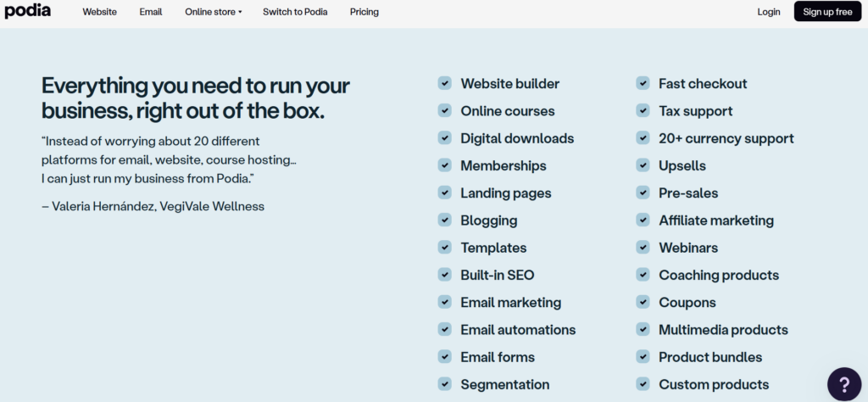
Task: Open the Pricing page link
Action: point(364,12)
